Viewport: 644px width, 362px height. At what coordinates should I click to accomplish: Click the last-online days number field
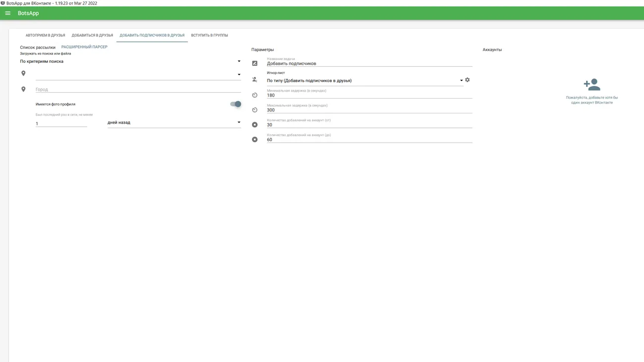pos(61,124)
